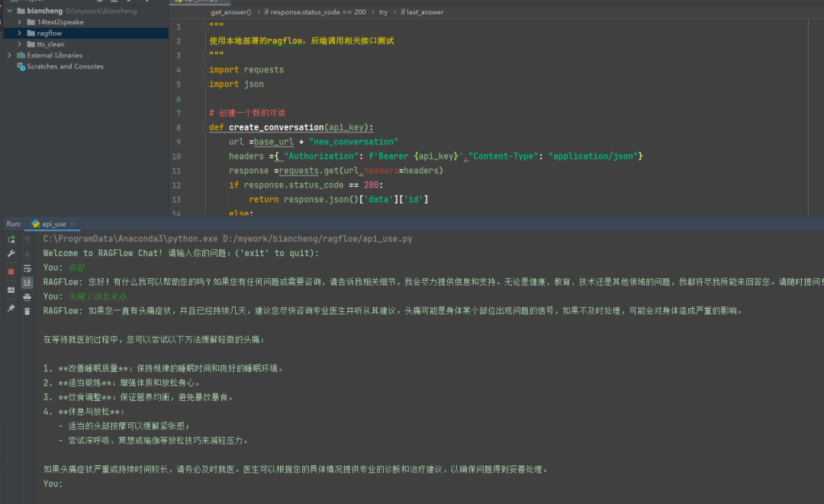Click "new_conversation" string literal
The image size is (824, 504).
(354, 142)
